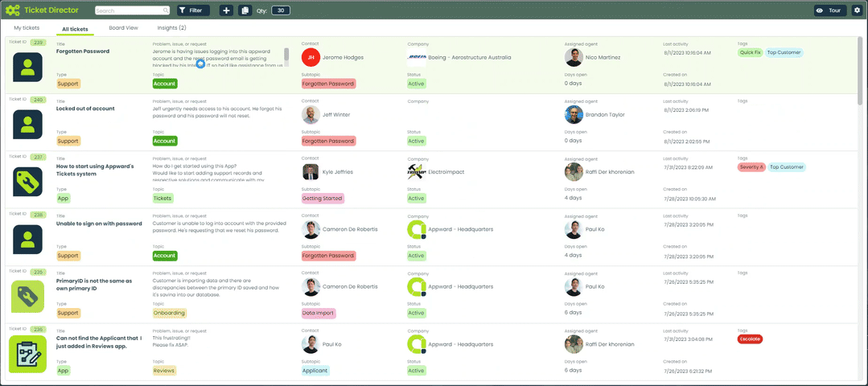This screenshot has height=386, width=868.
Task: Open the settings gear icon
Action: [857, 10]
